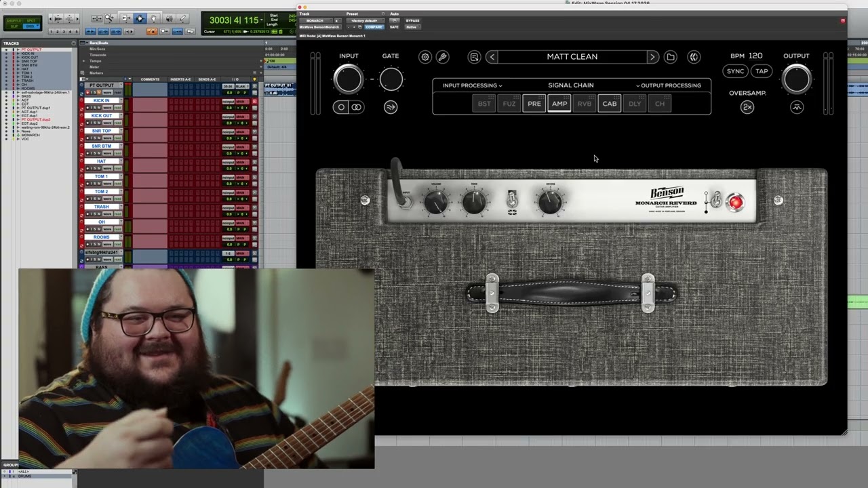Flip the amp switch between Tone and Reverb knobs
868x488 pixels.
pos(512,199)
